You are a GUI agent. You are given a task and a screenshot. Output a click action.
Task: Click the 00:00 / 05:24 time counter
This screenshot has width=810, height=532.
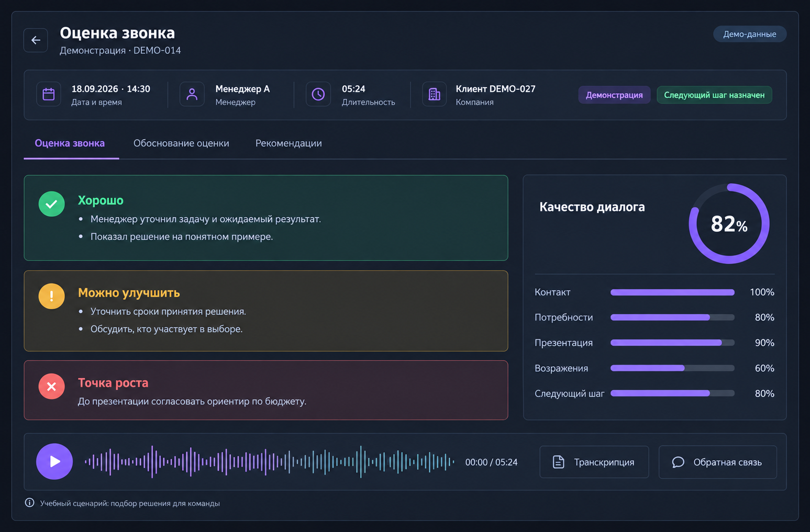[x=491, y=462]
